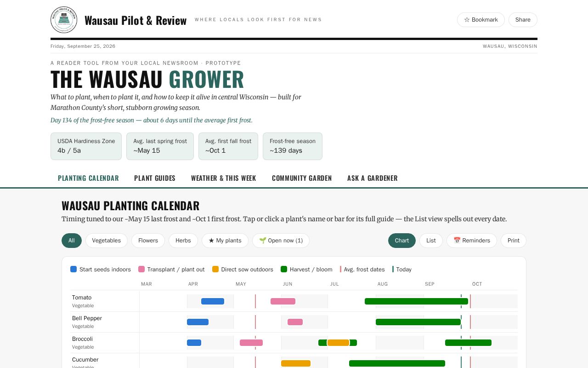588x368 pixels.
Task: Open the Cucumber plant guide
Action: tap(85, 360)
